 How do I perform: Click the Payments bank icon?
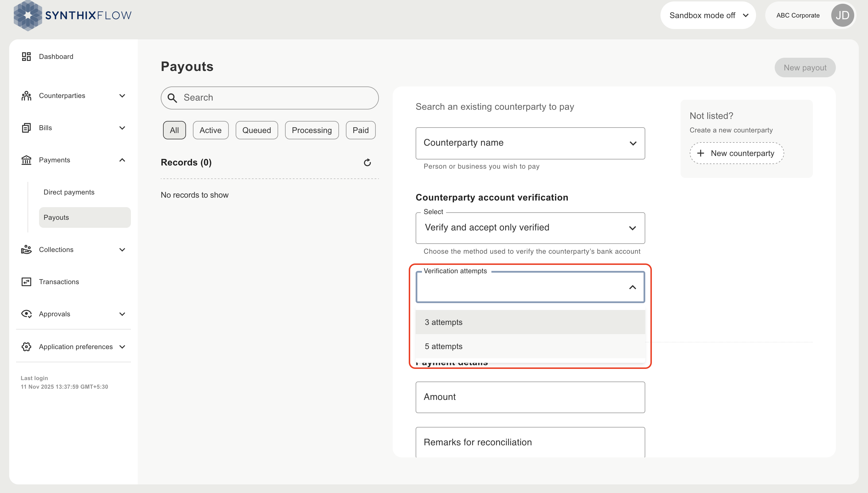click(26, 160)
